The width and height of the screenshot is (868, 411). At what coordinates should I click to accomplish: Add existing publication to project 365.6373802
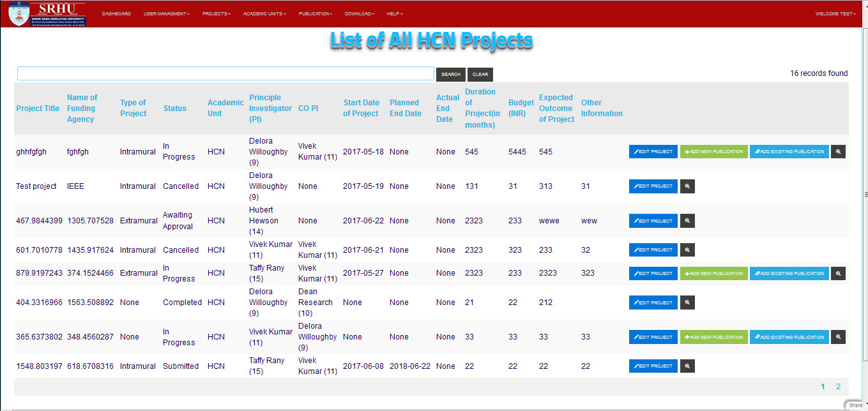tap(789, 337)
